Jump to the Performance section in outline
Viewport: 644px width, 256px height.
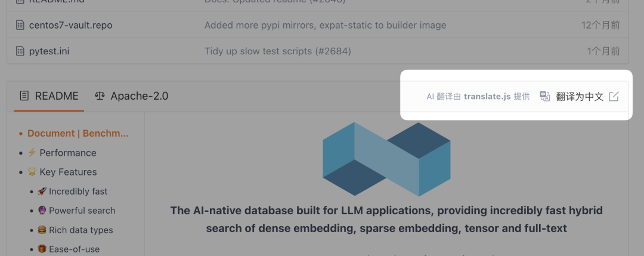[67, 153]
